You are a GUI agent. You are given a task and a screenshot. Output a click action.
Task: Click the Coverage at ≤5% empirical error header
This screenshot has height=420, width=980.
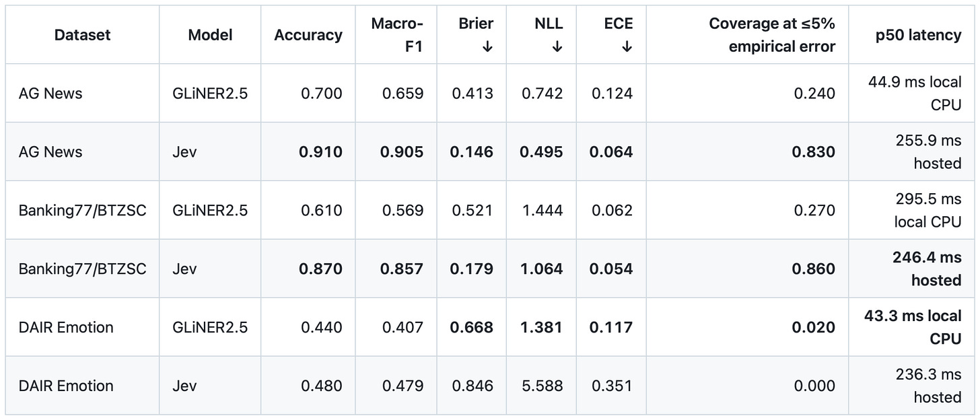click(x=772, y=35)
